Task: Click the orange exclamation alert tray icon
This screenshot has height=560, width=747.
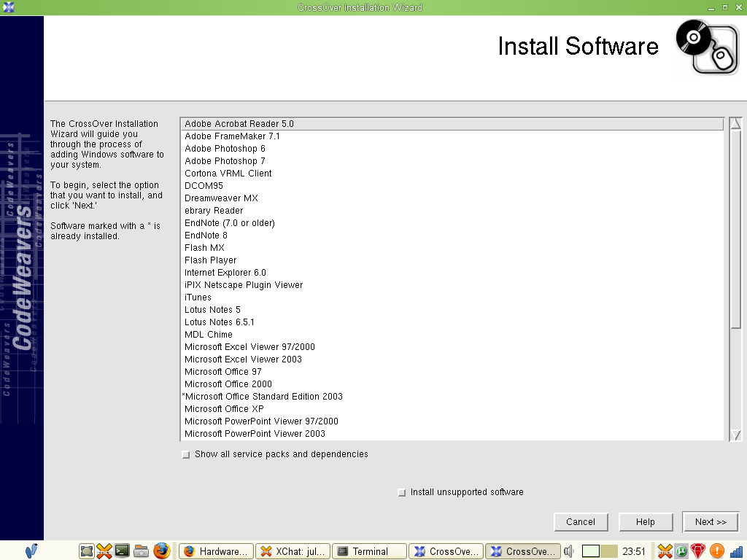Action: click(716, 551)
